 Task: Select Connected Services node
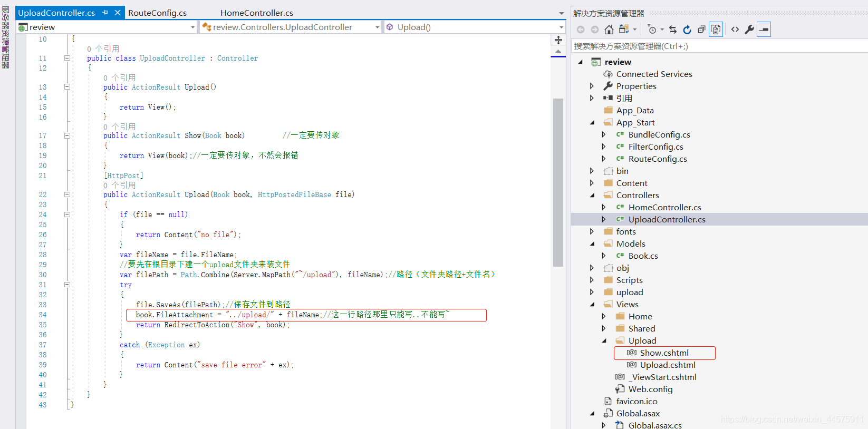click(x=654, y=74)
